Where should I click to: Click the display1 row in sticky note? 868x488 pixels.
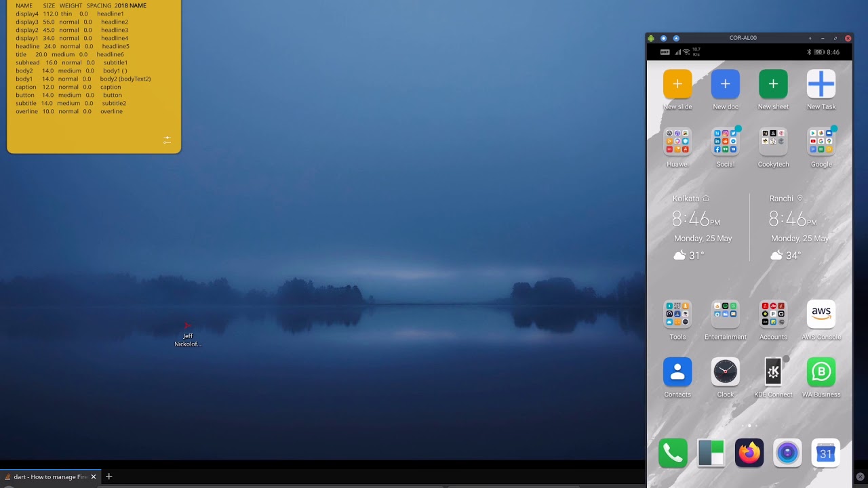[72, 38]
